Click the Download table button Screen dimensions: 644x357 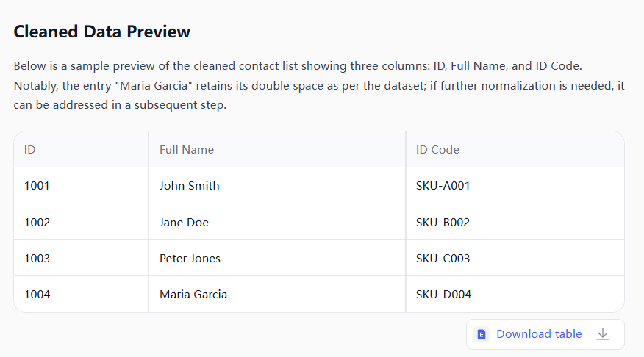tap(538, 334)
